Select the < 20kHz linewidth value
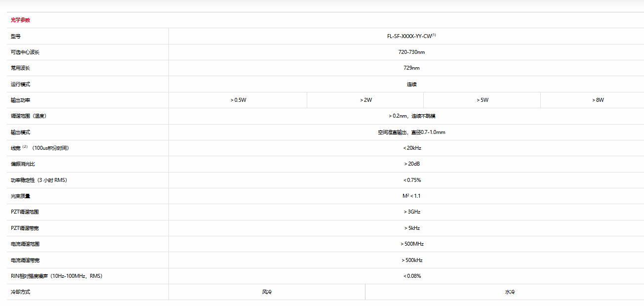This screenshot has height=306, width=644. click(x=412, y=148)
